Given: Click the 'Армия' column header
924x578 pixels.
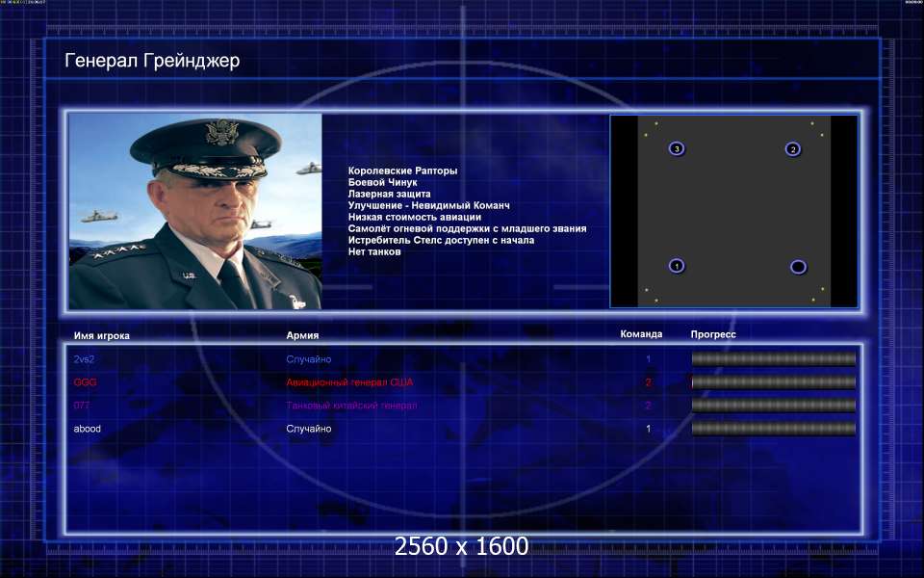Looking at the screenshot, I should 302,336.
